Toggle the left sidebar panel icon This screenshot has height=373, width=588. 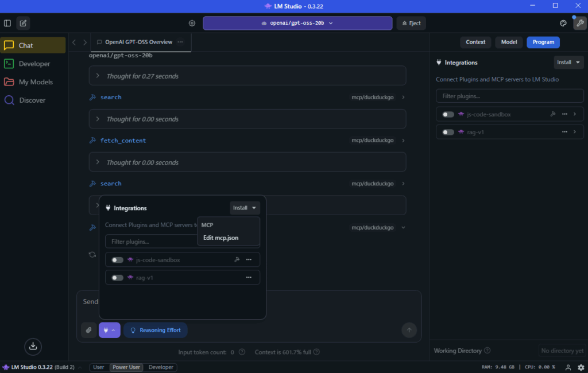(7, 24)
